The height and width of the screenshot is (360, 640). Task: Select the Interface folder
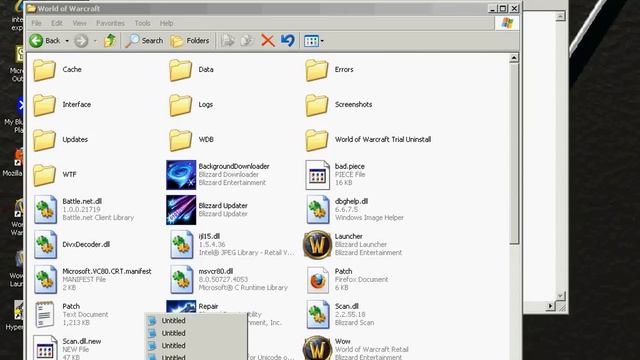tap(62, 105)
